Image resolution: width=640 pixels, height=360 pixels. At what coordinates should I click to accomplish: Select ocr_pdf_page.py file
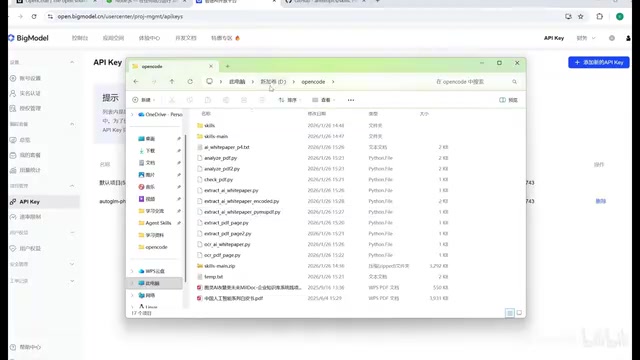(x=222, y=255)
